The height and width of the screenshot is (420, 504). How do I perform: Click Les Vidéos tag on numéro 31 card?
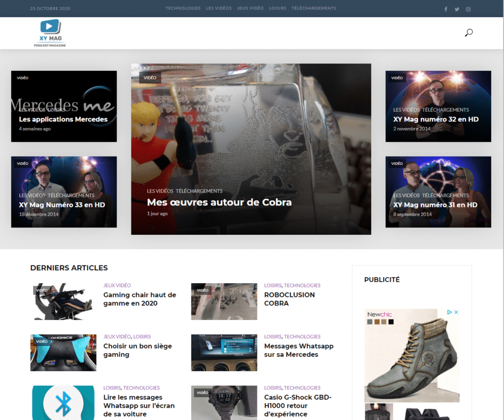click(x=407, y=195)
